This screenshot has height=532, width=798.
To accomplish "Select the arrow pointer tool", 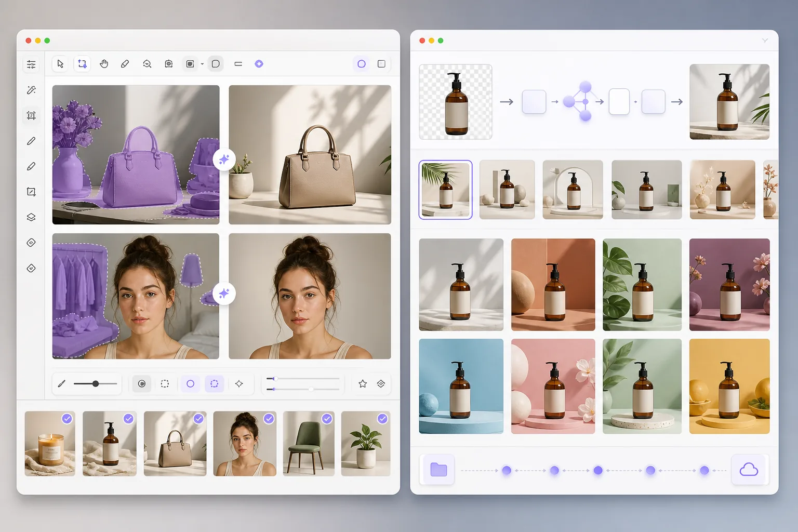I will [60, 64].
